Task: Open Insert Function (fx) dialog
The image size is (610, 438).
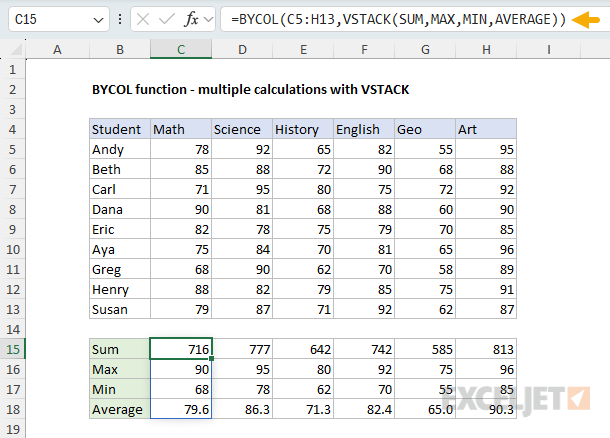Action: click(191, 19)
